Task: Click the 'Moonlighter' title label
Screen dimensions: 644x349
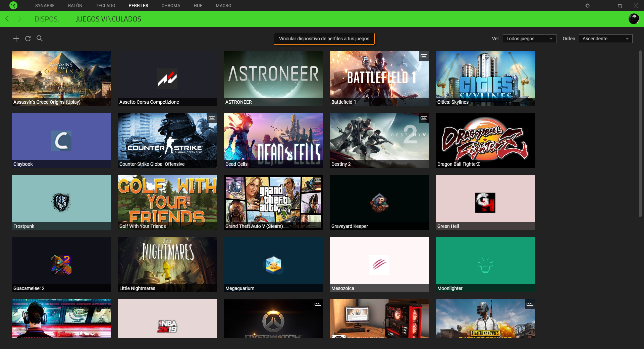Action: coord(450,288)
